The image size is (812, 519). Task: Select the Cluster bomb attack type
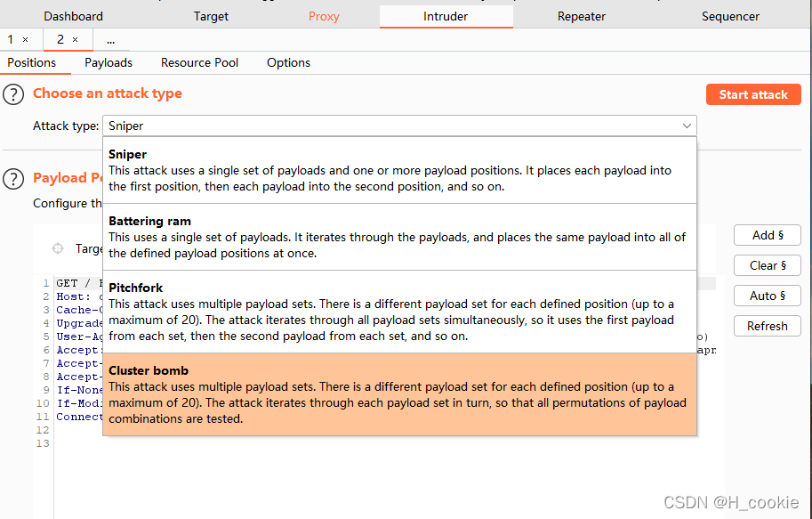click(400, 394)
